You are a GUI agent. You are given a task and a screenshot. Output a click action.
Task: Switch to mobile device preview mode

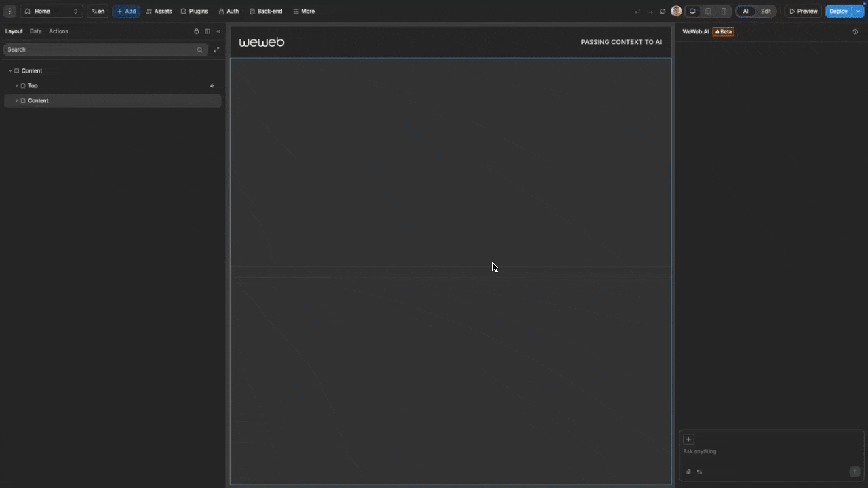[723, 11]
